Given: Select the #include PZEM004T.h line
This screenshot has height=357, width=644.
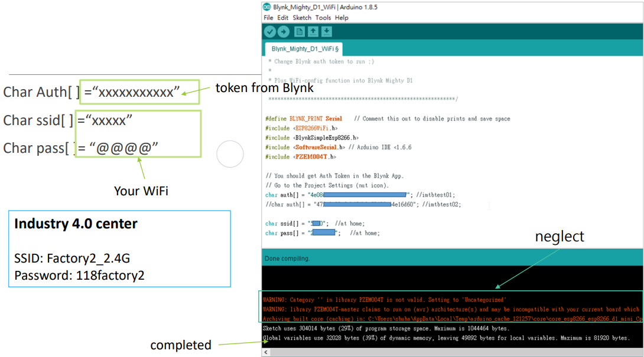Looking at the screenshot, I should pyautogui.click(x=301, y=156).
